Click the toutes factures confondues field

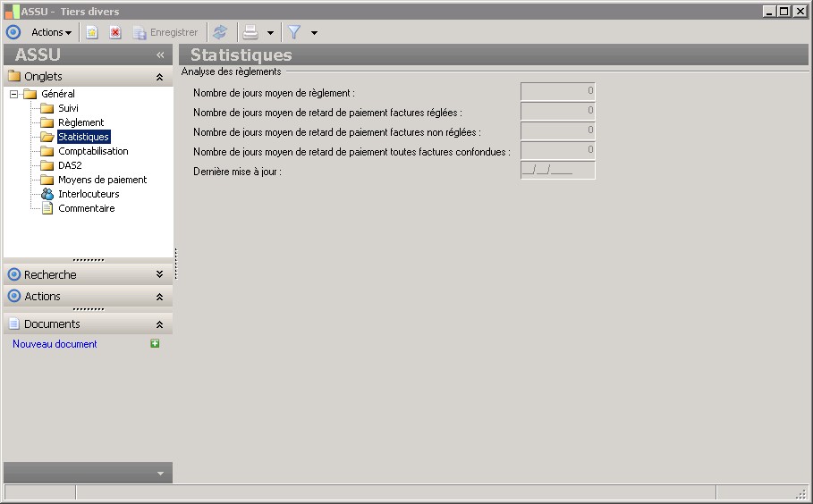[x=558, y=150]
